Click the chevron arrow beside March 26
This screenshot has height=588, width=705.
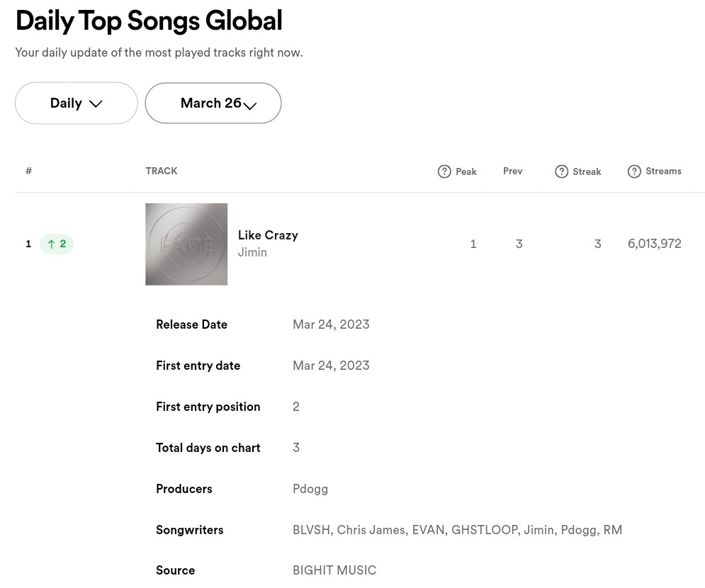[250, 106]
